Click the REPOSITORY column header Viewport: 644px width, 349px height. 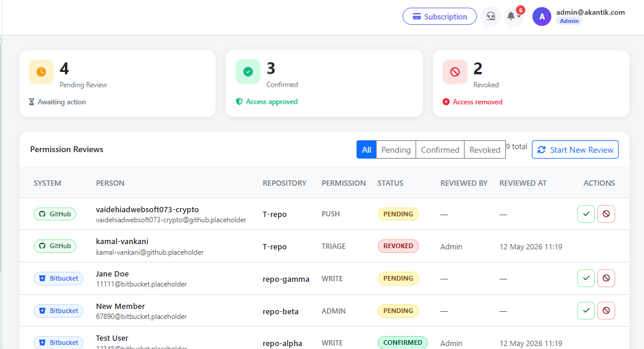coord(285,183)
